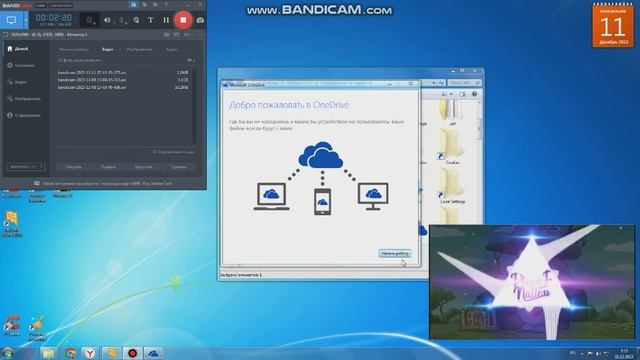The height and width of the screenshot is (360, 640).
Task: Open folder icon at Bandicam title bar
Action: pos(133,4)
